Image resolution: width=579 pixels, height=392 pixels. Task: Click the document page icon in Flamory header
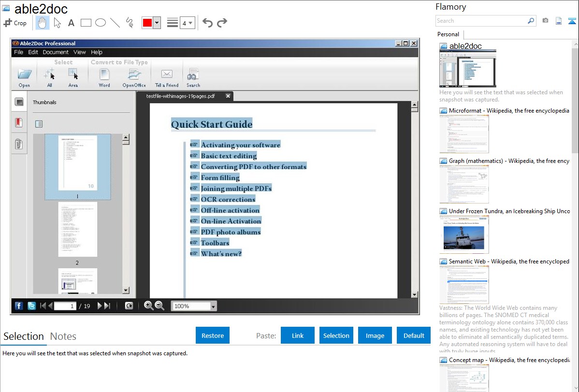pyautogui.click(x=559, y=21)
